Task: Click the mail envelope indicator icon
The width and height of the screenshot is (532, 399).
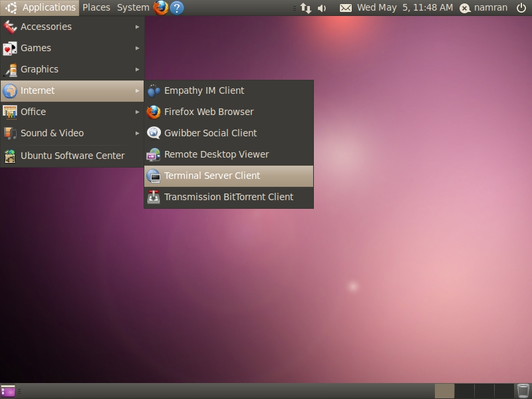Action: click(345, 8)
